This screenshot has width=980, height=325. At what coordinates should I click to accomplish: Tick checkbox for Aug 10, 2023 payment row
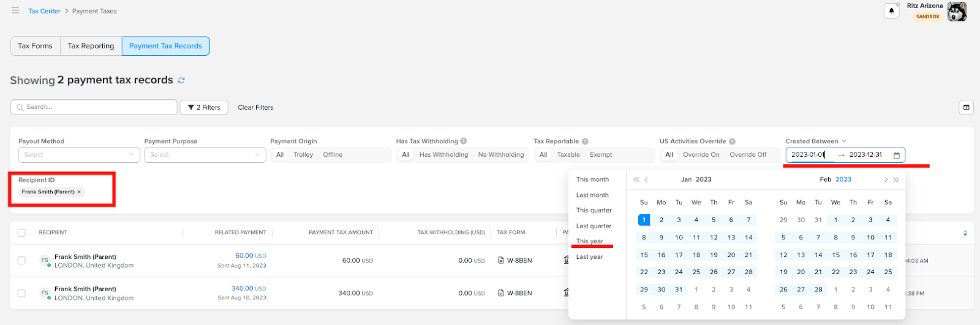22,293
